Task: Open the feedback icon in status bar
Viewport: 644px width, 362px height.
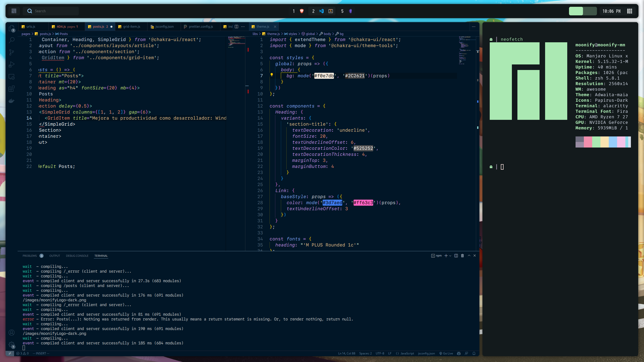Action: click(466, 353)
